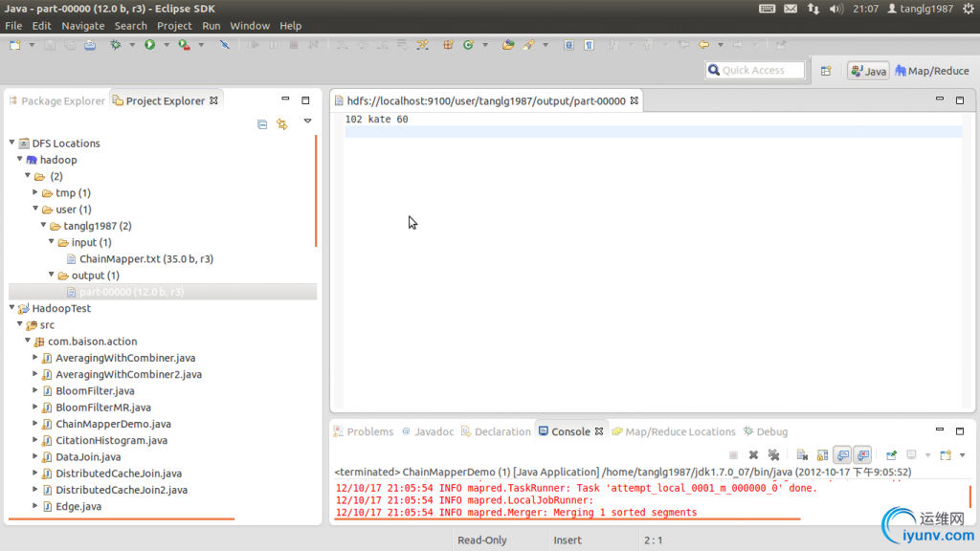Collapse the HadoopTest project node
This screenshot has width=980, height=551.
pos(12,308)
